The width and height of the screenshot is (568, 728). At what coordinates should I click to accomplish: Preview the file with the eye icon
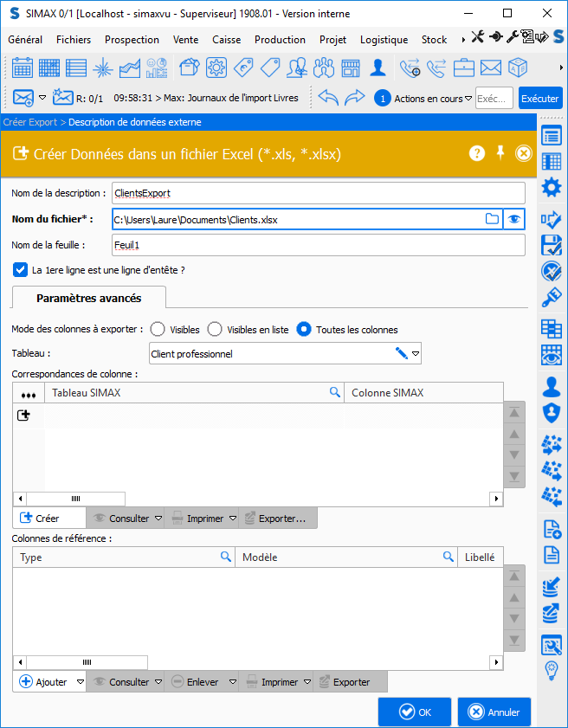(x=515, y=219)
